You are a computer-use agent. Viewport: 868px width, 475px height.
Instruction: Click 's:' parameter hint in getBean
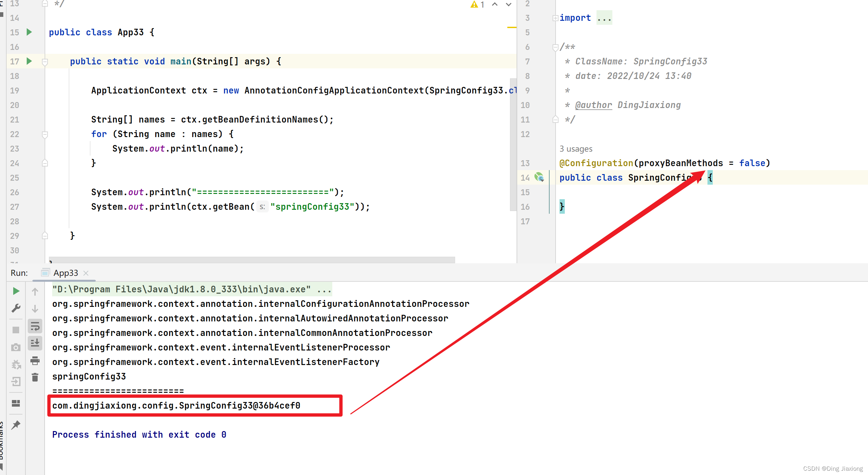click(x=262, y=207)
